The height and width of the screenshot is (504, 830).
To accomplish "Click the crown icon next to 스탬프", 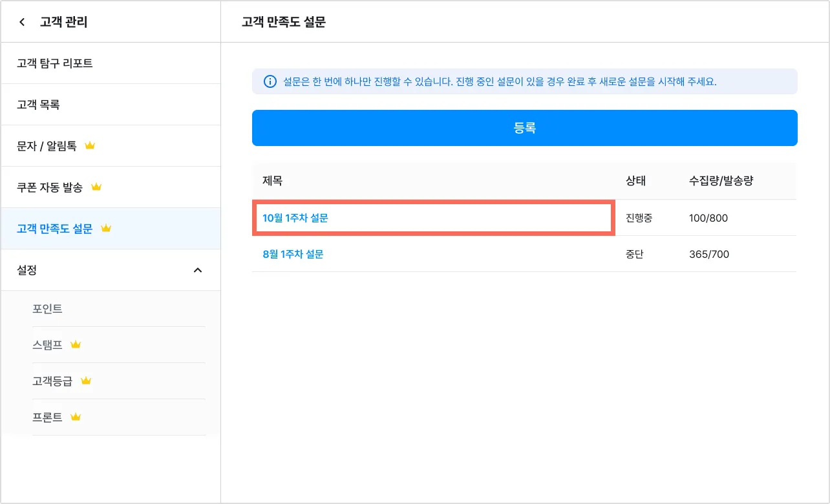I will 76,345.
